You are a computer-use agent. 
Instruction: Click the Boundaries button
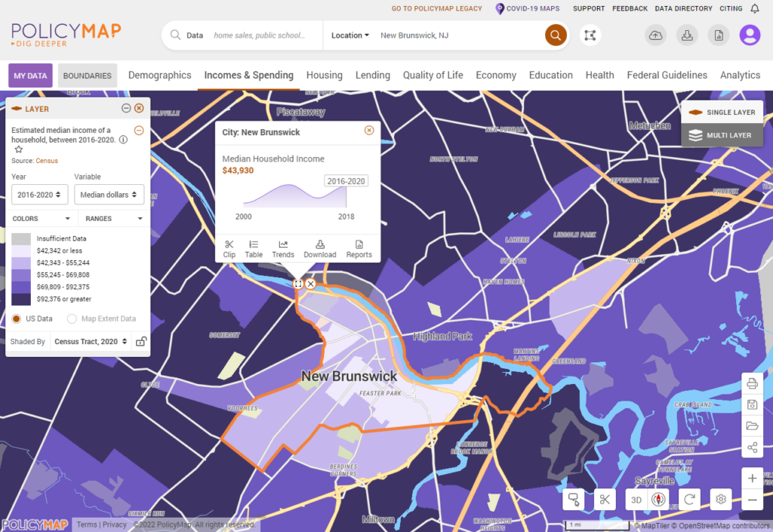point(88,75)
